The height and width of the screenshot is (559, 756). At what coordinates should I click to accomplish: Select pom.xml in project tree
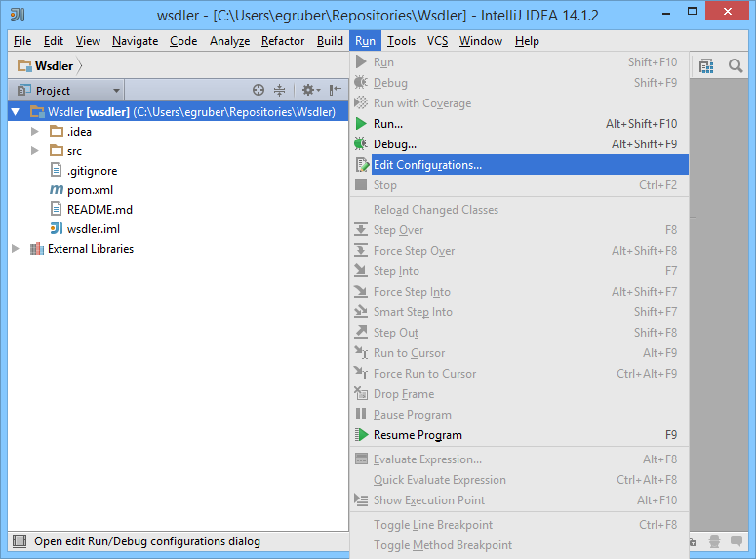pyautogui.click(x=90, y=190)
